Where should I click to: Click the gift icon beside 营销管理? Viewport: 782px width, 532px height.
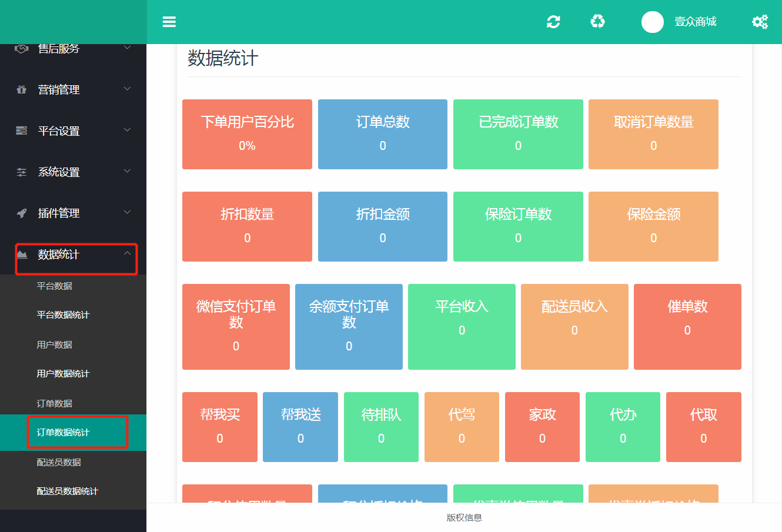click(x=22, y=90)
